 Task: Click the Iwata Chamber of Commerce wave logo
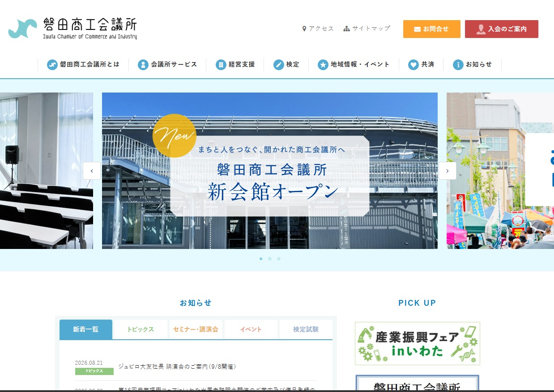pyautogui.click(x=22, y=29)
